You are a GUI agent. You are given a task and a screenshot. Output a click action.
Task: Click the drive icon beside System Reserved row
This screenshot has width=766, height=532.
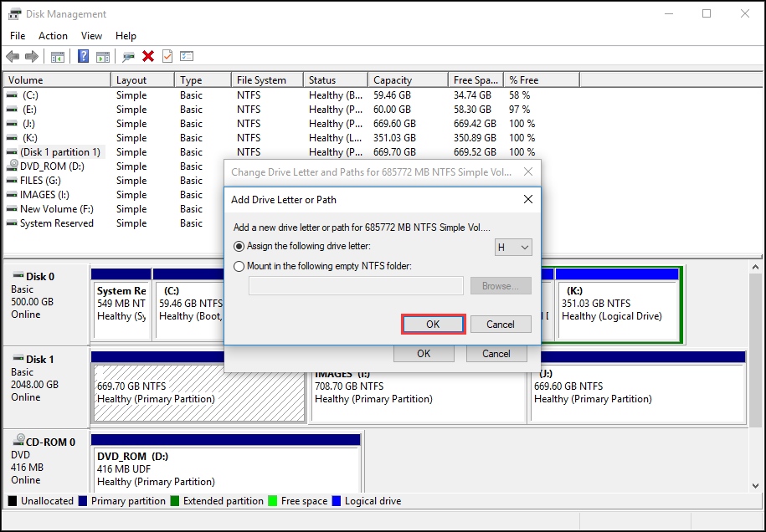tap(12, 223)
